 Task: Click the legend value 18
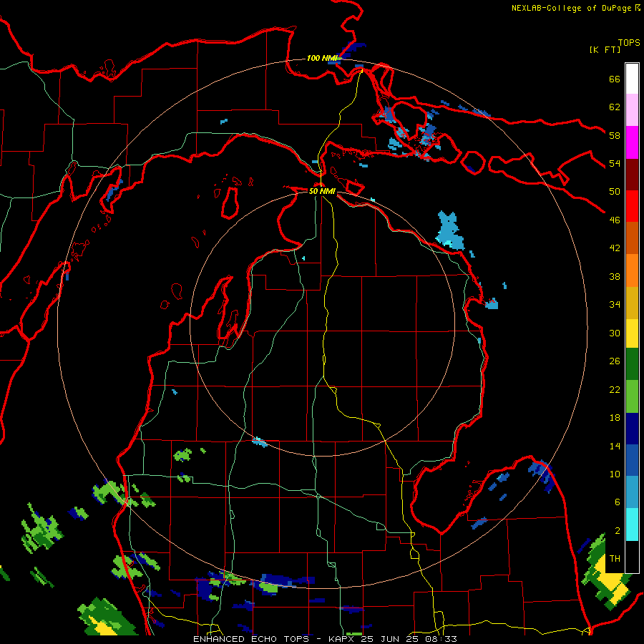click(x=615, y=418)
